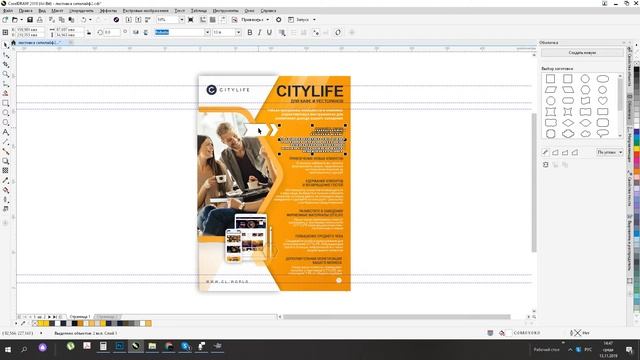Click the Print icon
The width and height of the screenshot is (640, 360).
[x=40, y=20]
